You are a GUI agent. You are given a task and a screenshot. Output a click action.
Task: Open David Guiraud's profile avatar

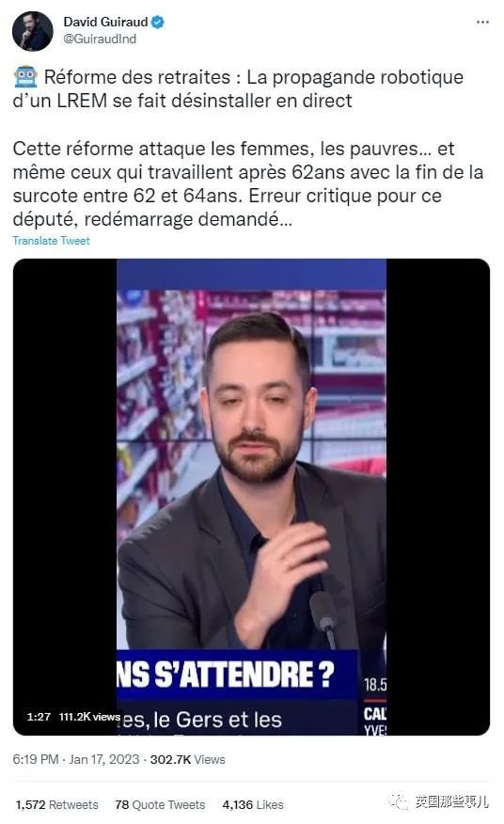[x=33, y=31]
